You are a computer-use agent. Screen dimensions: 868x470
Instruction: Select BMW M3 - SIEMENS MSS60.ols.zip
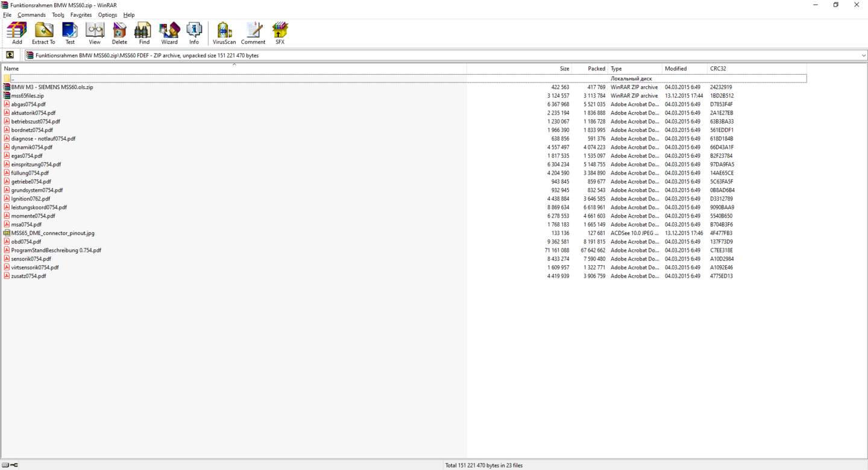[52, 87]
